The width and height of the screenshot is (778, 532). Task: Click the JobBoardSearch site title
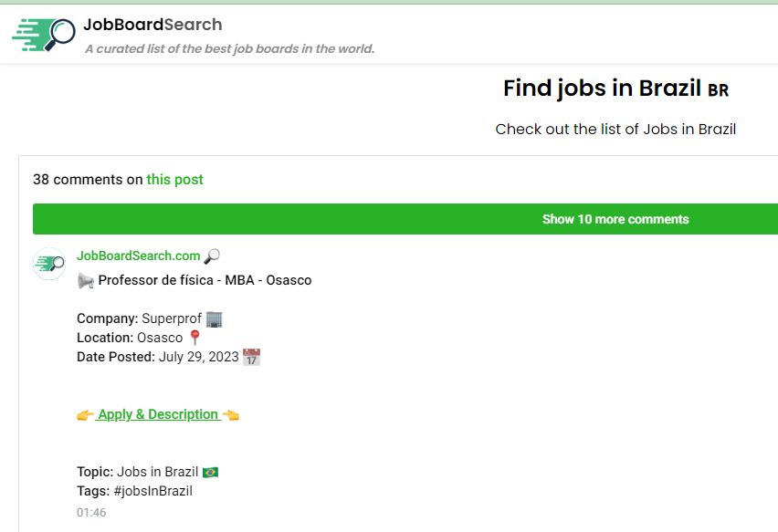(152, 25)
